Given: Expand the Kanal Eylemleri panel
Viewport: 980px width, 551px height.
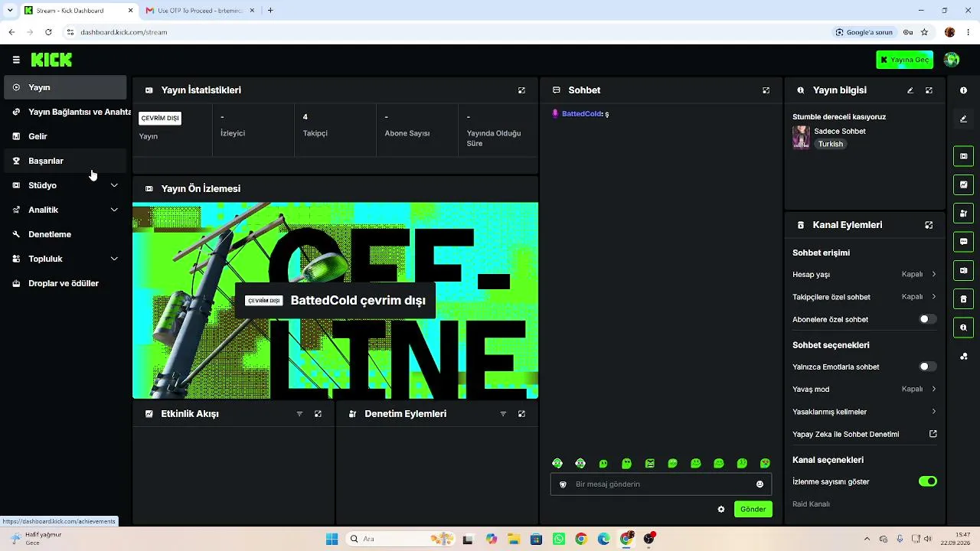Looking at the screenshot, I should click(x=929, y=225).
